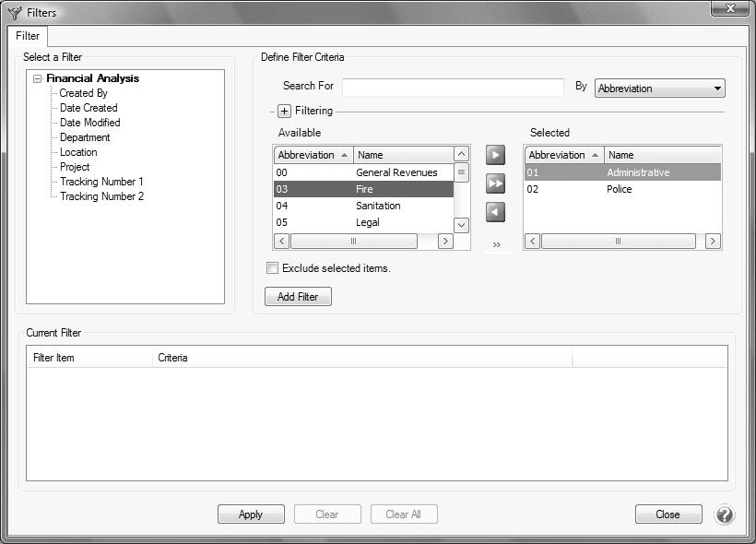Click the Filters funnel icon in title bar
The height and width of the screenshot is (544, 756).
click(14, 13)
